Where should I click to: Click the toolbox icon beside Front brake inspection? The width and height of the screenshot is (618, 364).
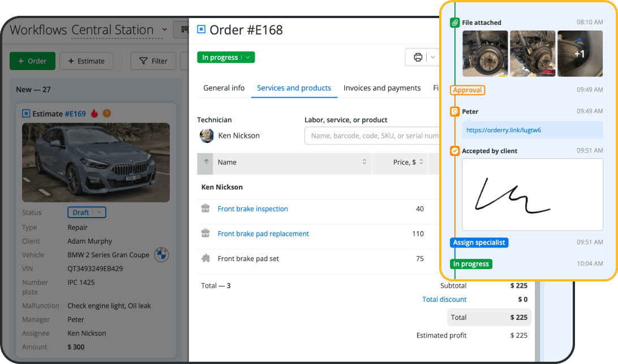click(205, 209)
